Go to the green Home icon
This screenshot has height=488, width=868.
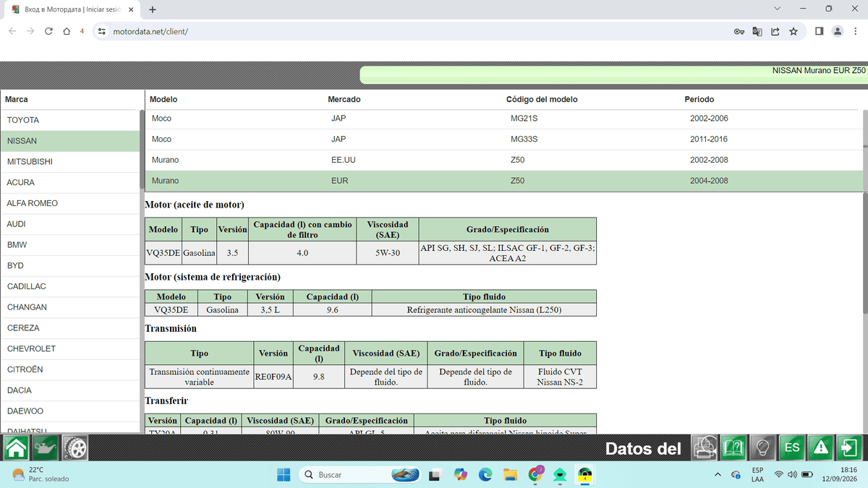(x=16, y=448)
